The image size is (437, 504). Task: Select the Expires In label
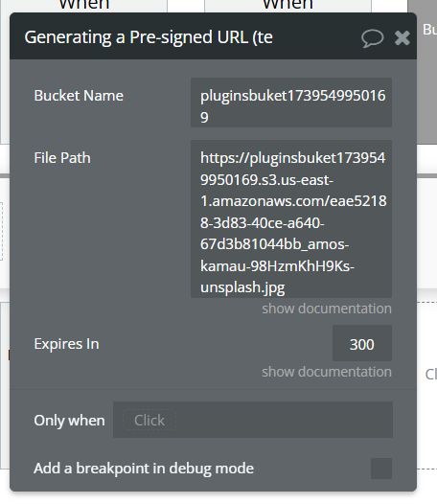pyautogui.click(x=66, y=344)
